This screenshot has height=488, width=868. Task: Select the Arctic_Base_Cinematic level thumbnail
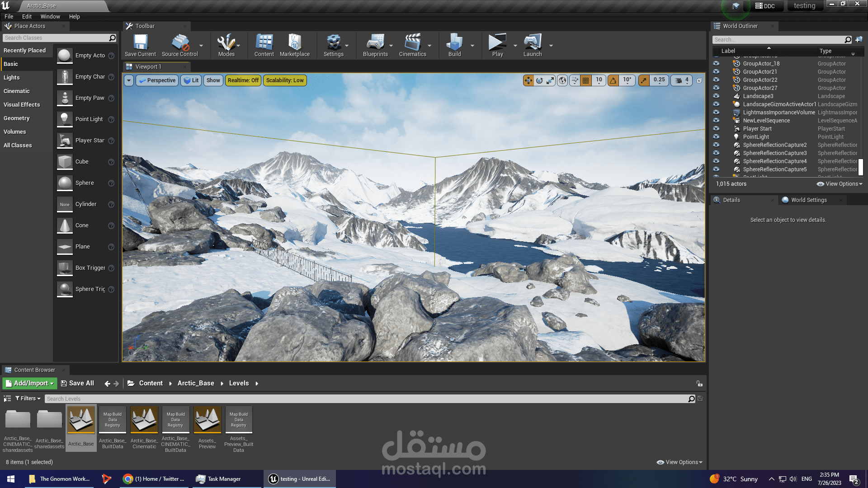pos(144,420)
